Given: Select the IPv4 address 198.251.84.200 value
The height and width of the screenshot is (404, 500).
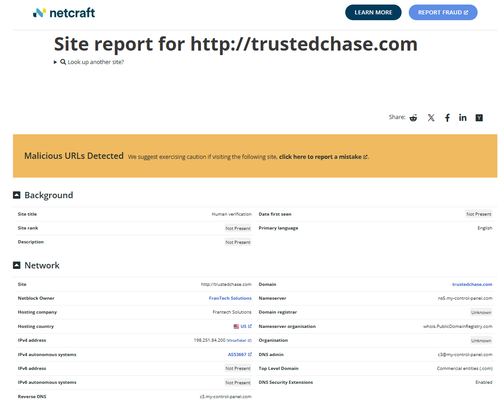Looking at the screenshot, I should (x=209, y=340).
